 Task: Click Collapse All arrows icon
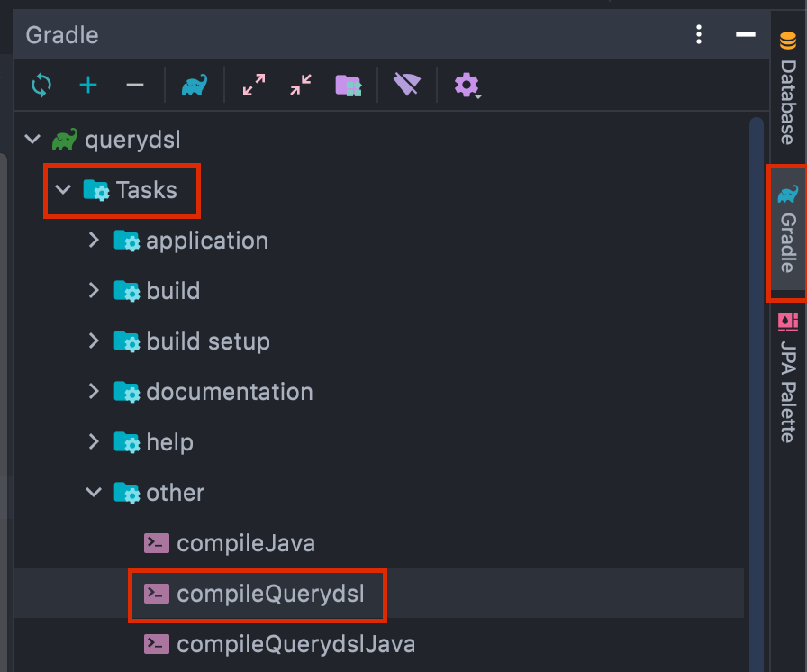click(301, 86)
